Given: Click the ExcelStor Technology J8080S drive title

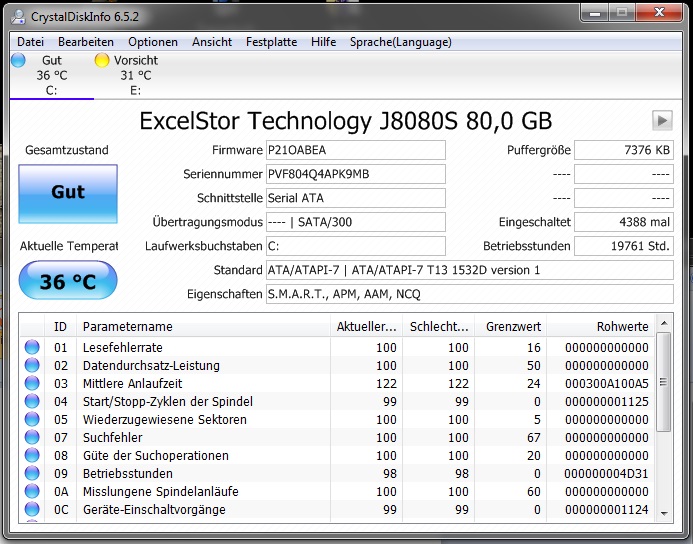Looking at the screenshot, I should [346, 121].
